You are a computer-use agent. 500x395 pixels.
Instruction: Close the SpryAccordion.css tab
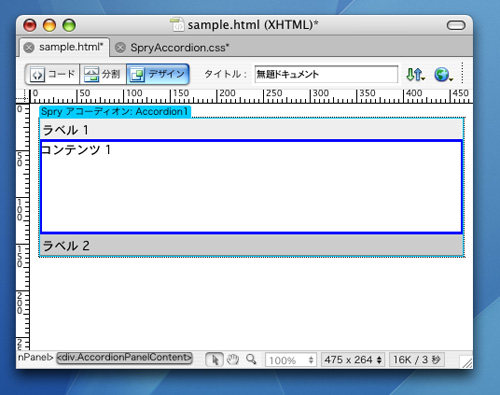point(120,48)
